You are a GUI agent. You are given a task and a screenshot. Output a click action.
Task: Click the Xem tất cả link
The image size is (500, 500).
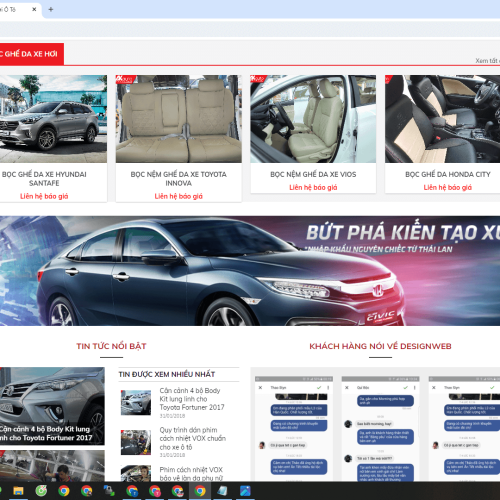tap(487, 61)
